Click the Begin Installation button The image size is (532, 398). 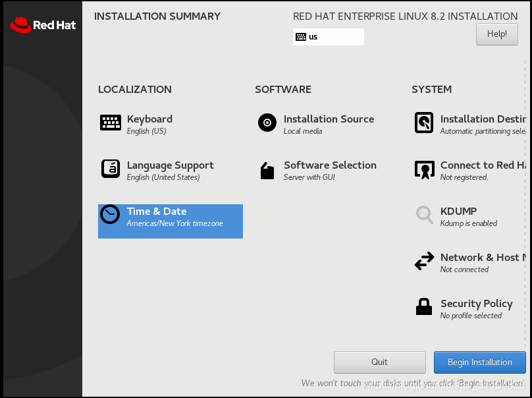click(480, 362)
